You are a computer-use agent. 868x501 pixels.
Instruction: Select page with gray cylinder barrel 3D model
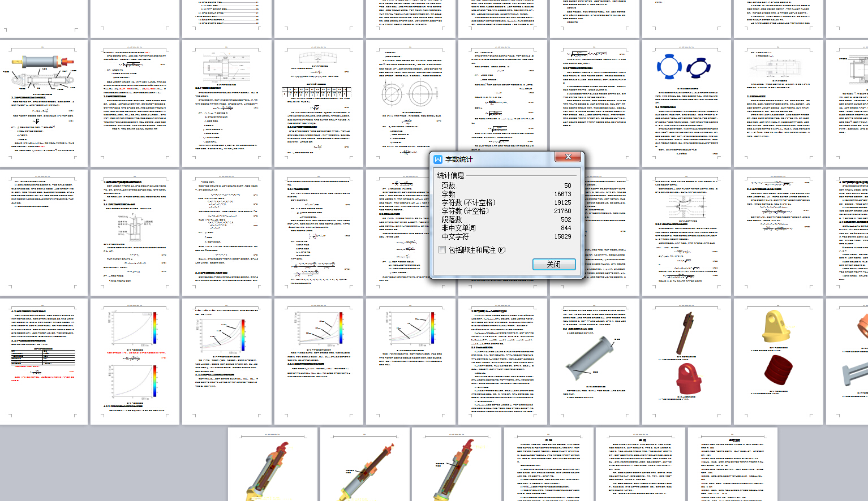coord(594,362)
